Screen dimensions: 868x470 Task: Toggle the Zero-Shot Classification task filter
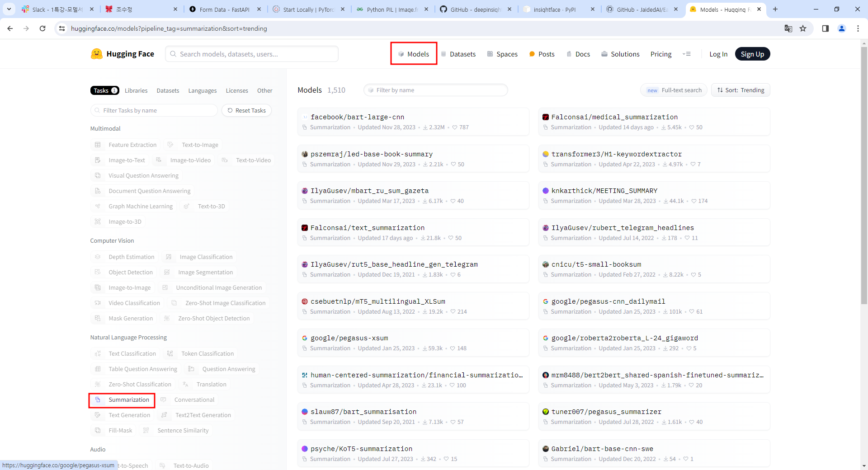click(x=133, y=384)
